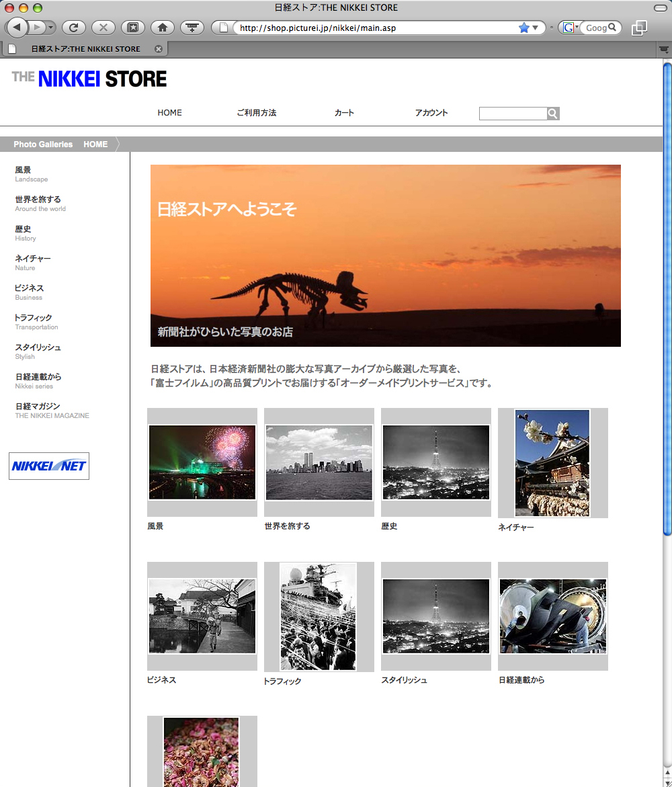Click the browser search magnifier icon
The image size is (672, 787).
[x=612, y=27]
